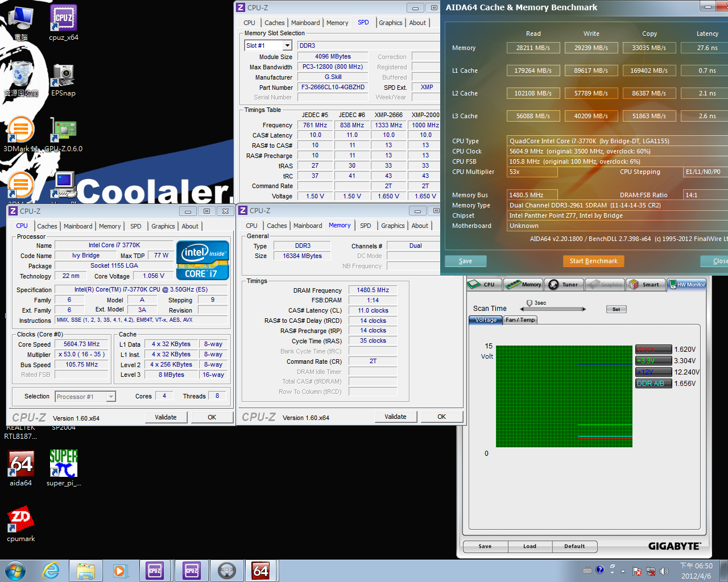Click Validate in CPU tab window

coord(166,417)
